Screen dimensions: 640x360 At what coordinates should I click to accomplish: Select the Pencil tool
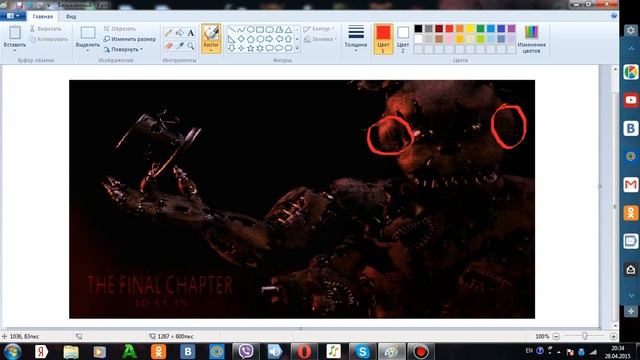[169, 33]
